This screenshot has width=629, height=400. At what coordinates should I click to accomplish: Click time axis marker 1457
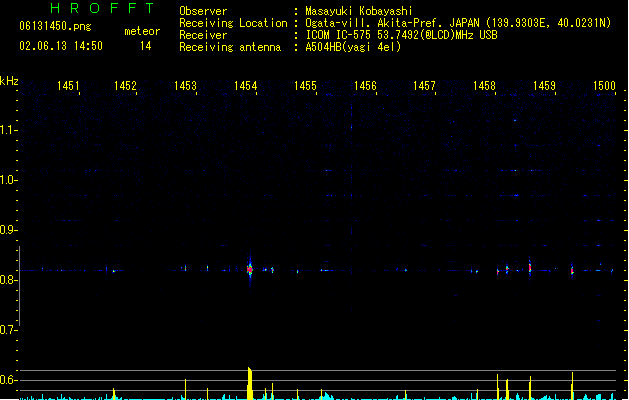click(424, 85)
